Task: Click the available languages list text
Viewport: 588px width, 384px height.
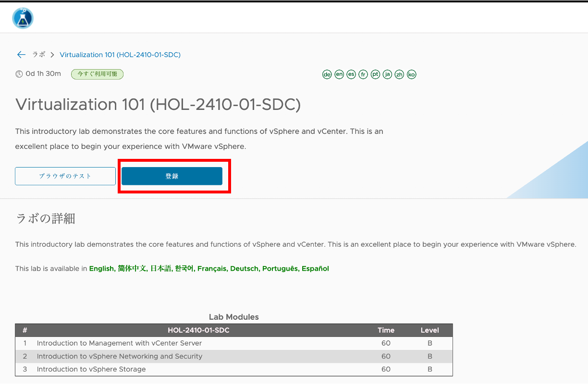Action: coord(209,269)
